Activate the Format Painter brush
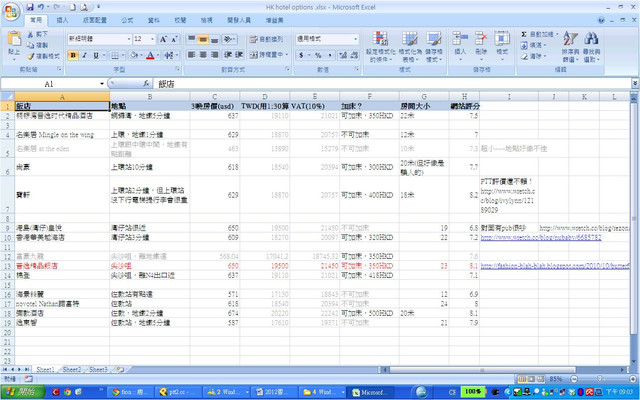The width and height of the screenshot is (640, 400). (43, 56)
